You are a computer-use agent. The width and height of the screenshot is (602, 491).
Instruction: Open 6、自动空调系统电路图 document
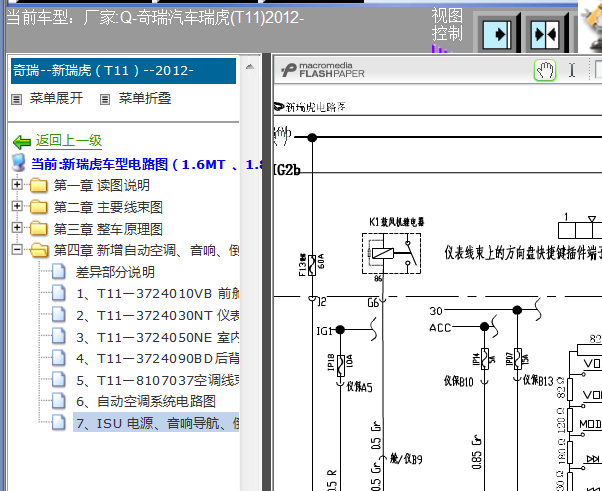pyautogui.click(x=146, y=402)
